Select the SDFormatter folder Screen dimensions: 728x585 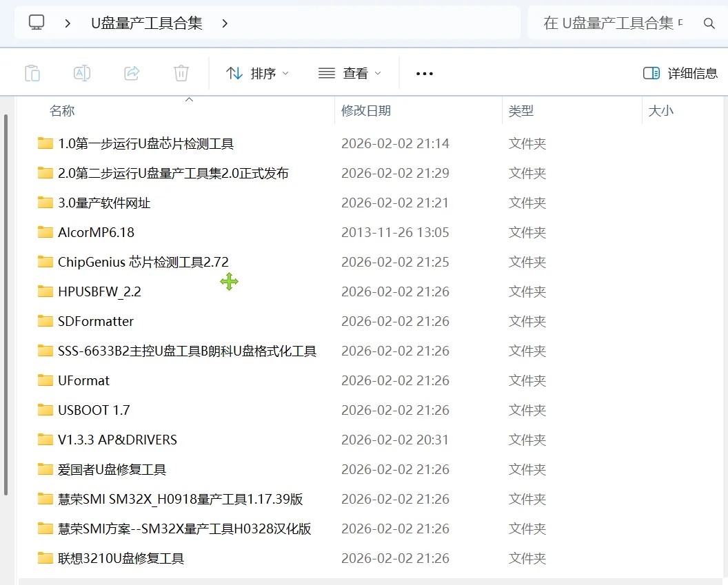click(96, 322)
